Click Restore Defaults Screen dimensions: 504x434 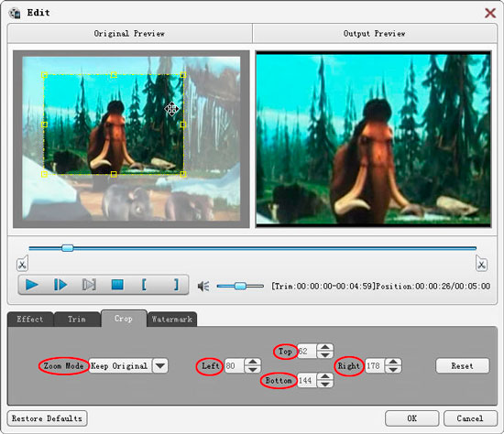[x=47, y=418]
